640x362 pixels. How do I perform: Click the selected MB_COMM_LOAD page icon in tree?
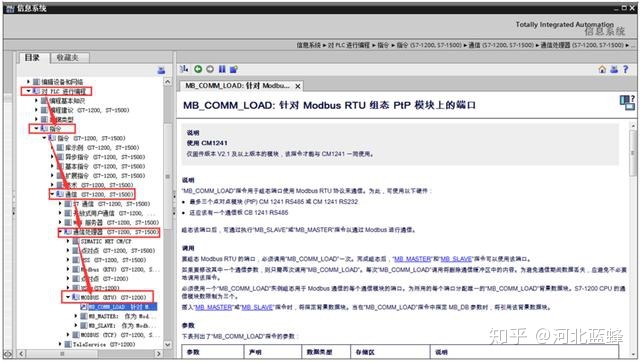(84, 306)
